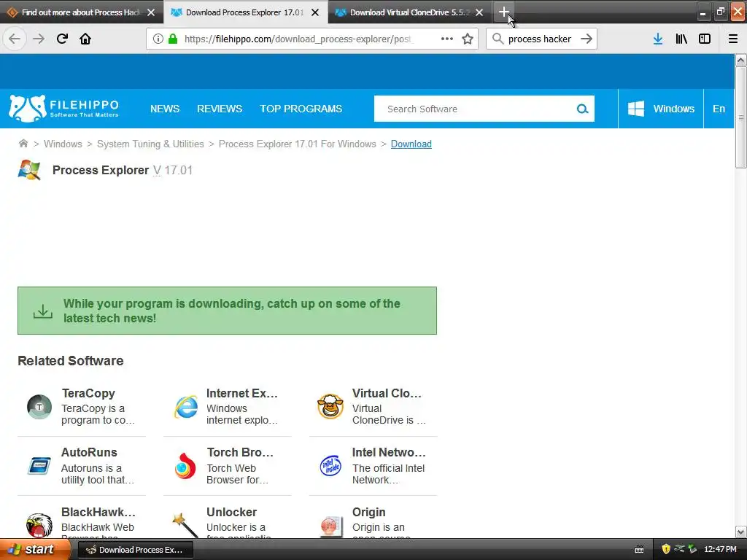Close the Virtual CloneDrive tab

479,12
